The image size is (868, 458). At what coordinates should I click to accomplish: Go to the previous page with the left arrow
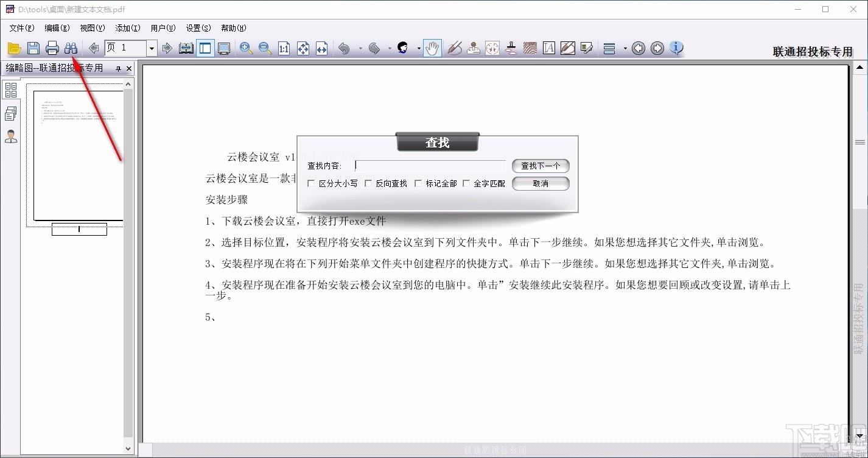tap(94, 48)
